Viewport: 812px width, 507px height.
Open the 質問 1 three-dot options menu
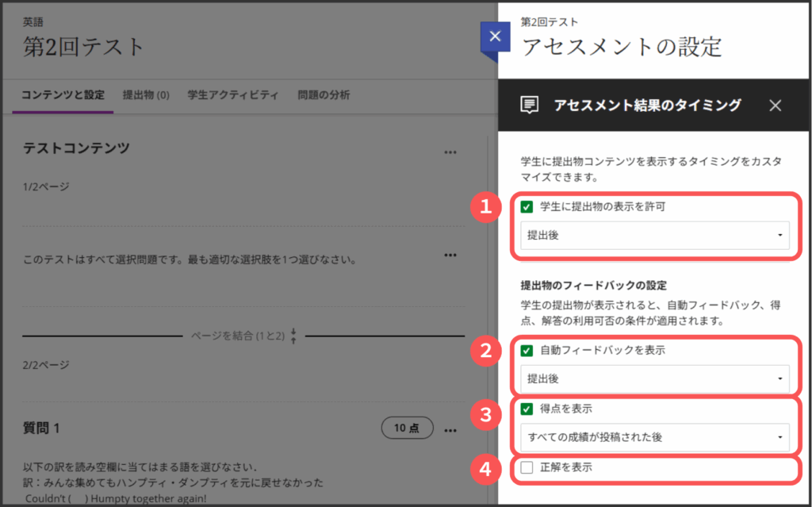coord(450,429)
